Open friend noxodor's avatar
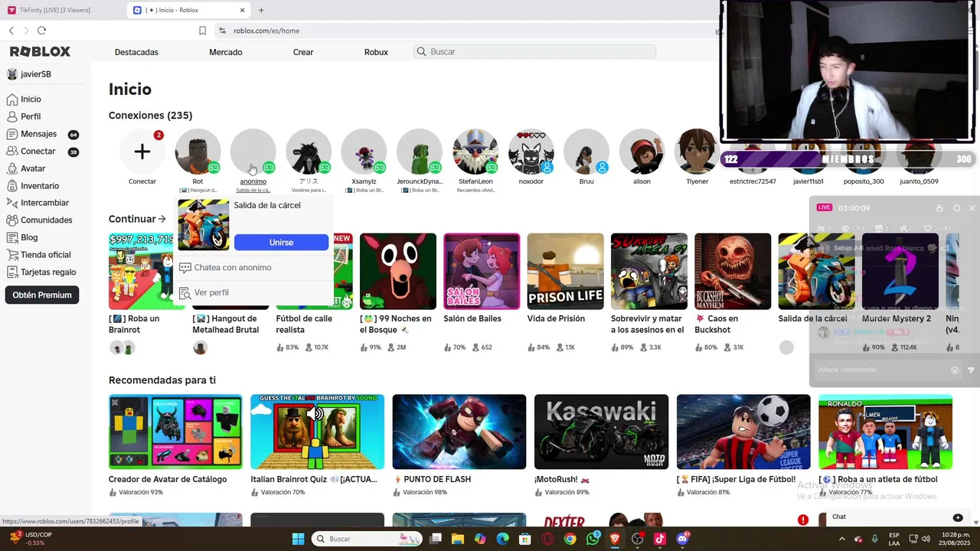The width and height of the screenshot is (980, 551). click(x=531, y=152)
